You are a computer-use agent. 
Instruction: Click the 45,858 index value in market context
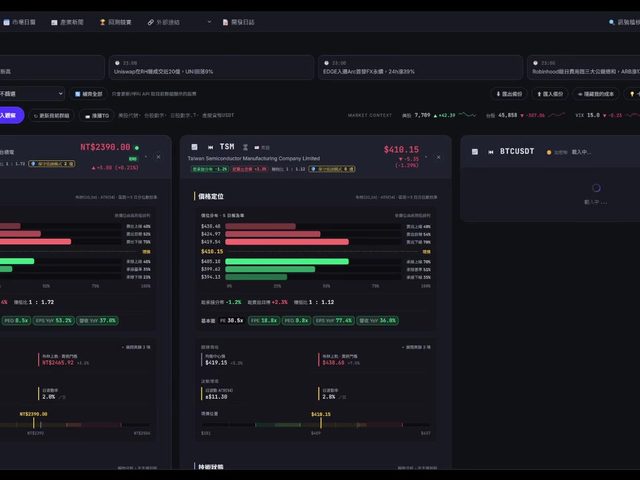[x=507, y=116]
